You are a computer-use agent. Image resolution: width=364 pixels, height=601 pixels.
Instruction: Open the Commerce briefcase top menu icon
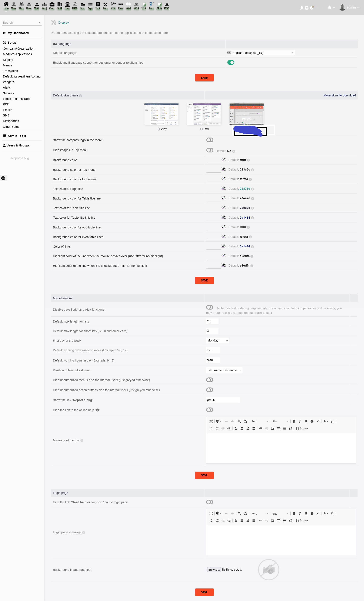[52, 4]
